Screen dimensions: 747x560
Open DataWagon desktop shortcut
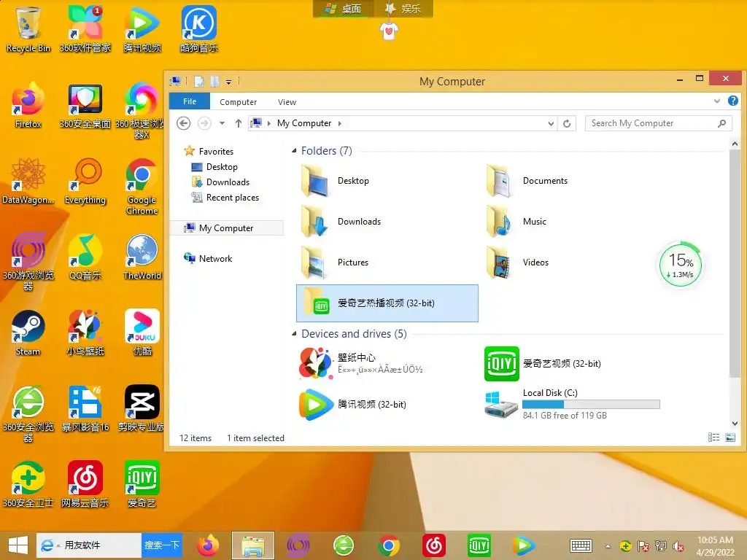pyautogui.click(x=28, y=182)
